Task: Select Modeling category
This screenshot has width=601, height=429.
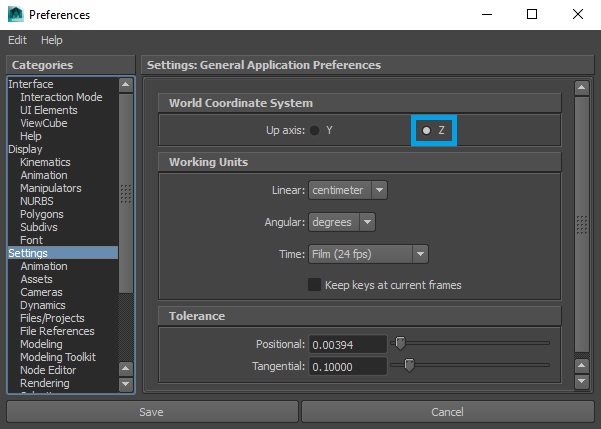Action: (x=63, y=344)
